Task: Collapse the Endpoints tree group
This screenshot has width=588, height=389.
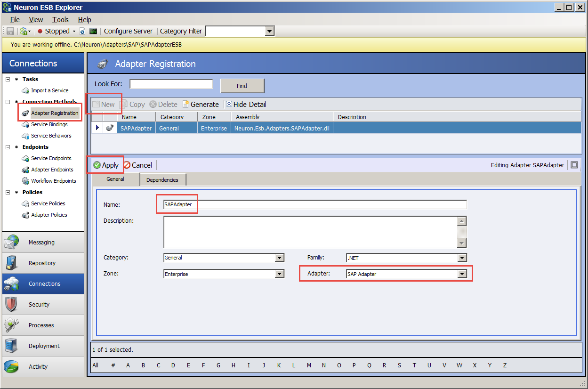Action: click(x=8, y=147)
